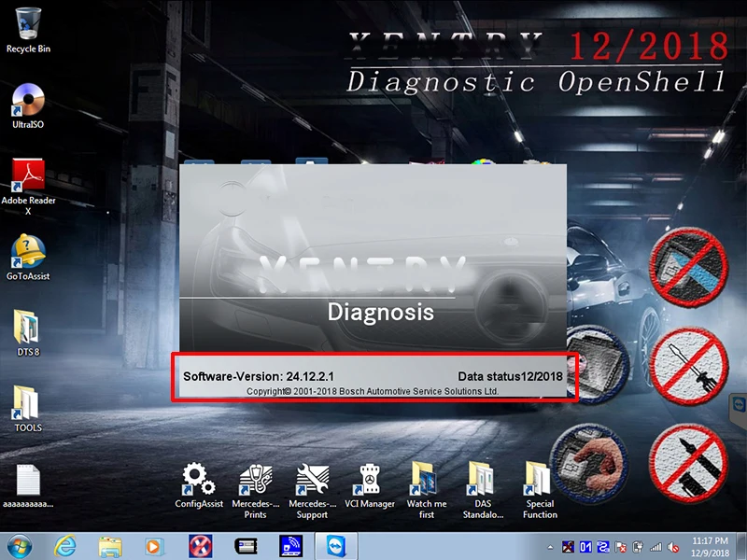Click the power plug tray icon
747x560 pixels.
tap(638, 547)
